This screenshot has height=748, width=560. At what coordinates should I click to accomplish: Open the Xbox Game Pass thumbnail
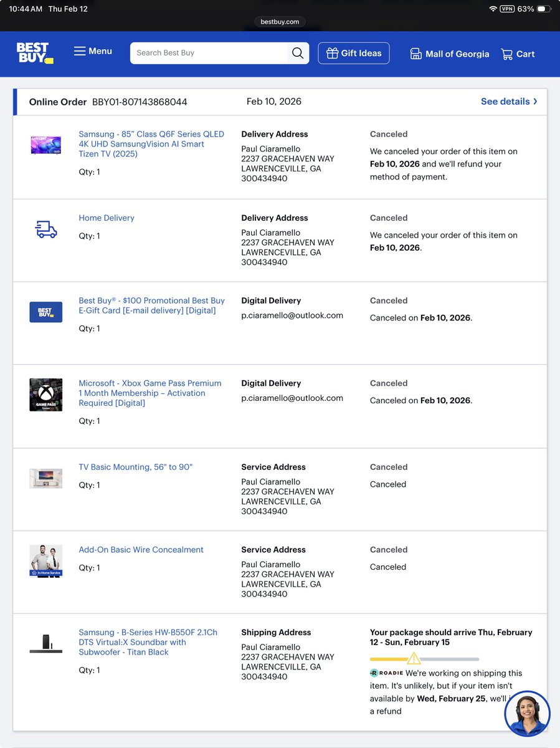pos(46,394)
